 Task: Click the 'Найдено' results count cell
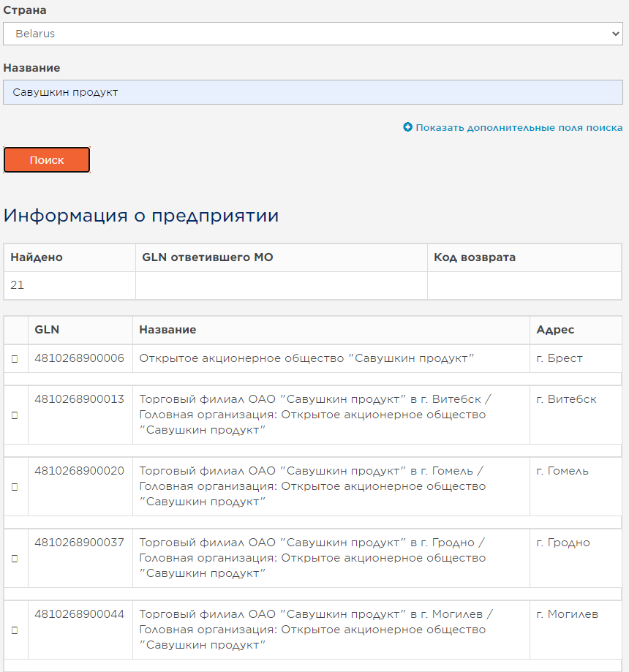[x=69, y=285]
